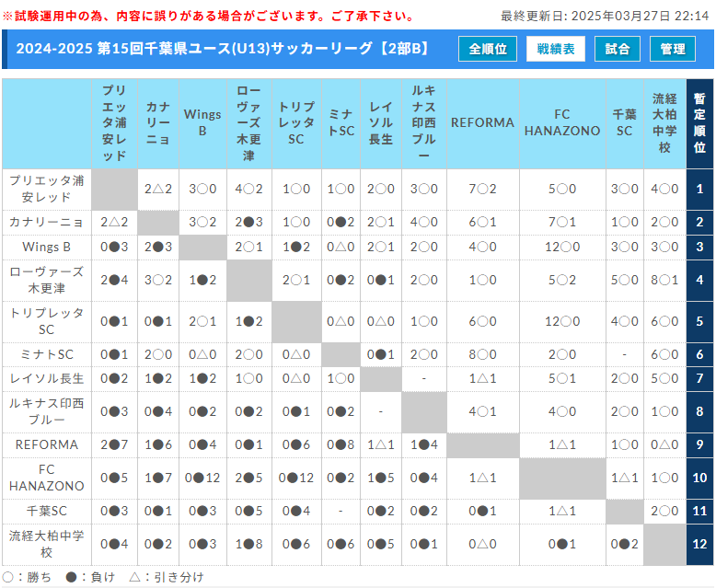Image resolution: width=716 pixels, height=588 pixels.
Task: Click the 7○2 score in プリエッタ浦安レッド row
Action: 482,189
